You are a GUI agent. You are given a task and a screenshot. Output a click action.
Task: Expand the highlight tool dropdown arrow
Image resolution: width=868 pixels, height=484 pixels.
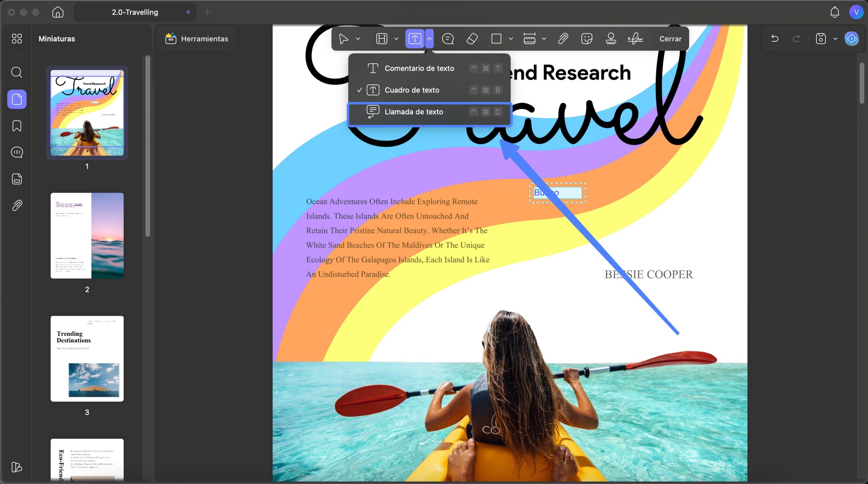pos(396,39)
